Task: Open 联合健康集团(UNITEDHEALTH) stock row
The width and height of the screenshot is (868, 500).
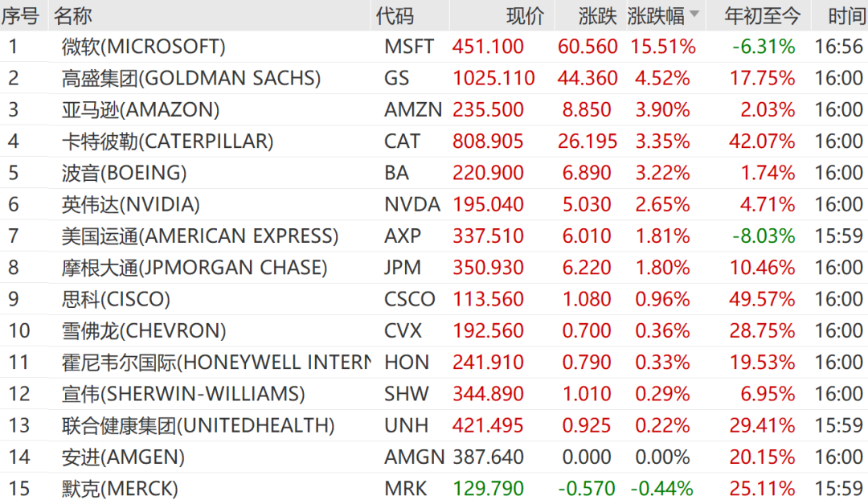Action: (434, 425)
